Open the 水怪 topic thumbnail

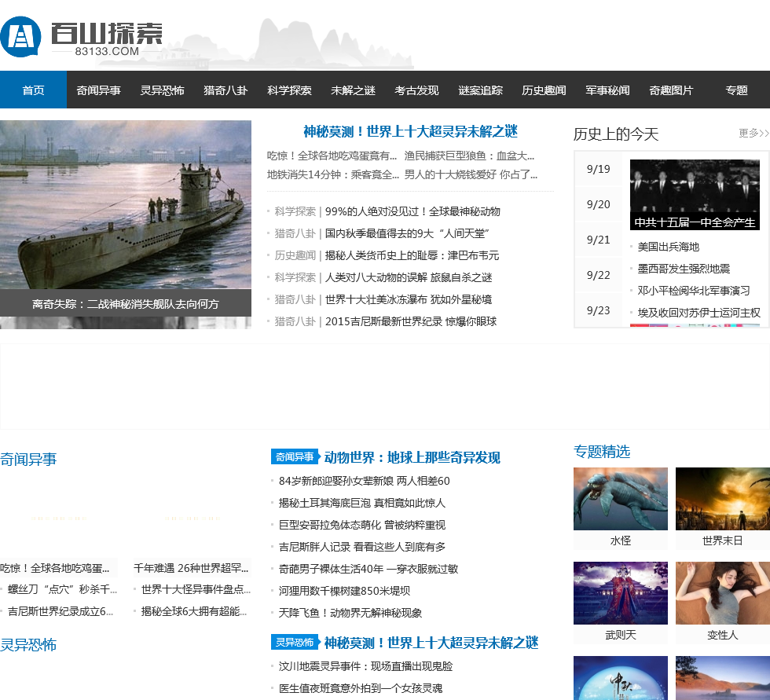pos(621,499)
